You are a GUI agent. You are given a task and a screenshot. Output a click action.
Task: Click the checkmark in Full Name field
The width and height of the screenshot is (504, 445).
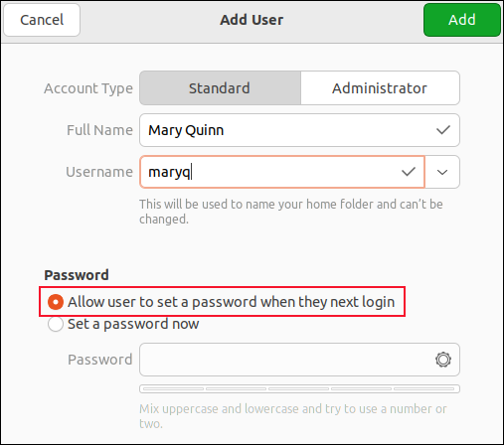coord(443,130)
